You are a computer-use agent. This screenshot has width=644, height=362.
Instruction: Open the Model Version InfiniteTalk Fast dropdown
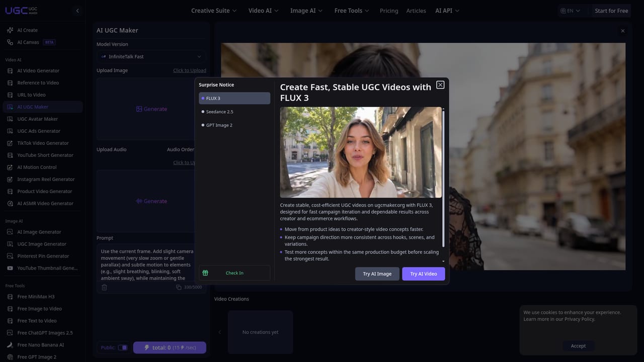pos(151,57)
